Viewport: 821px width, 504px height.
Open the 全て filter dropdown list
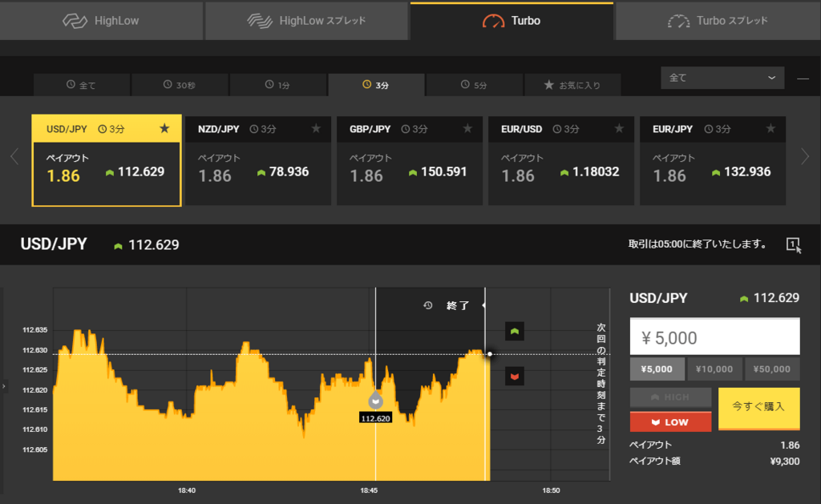722,78
